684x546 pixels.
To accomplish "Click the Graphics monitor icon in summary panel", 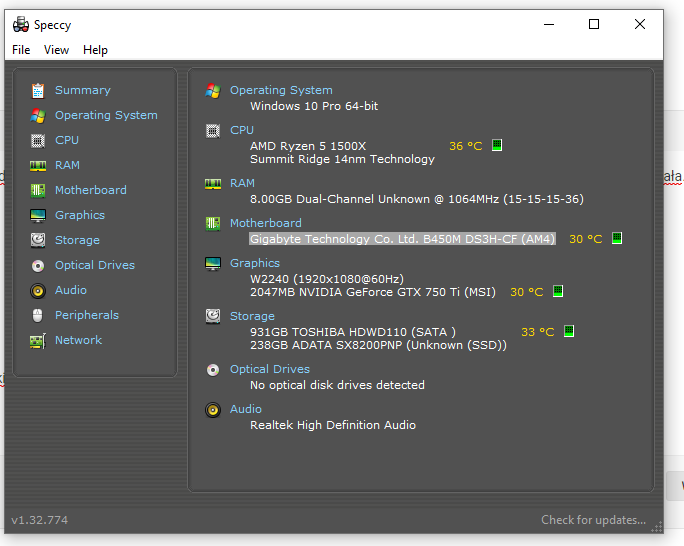I will click(x=213, y=263).
